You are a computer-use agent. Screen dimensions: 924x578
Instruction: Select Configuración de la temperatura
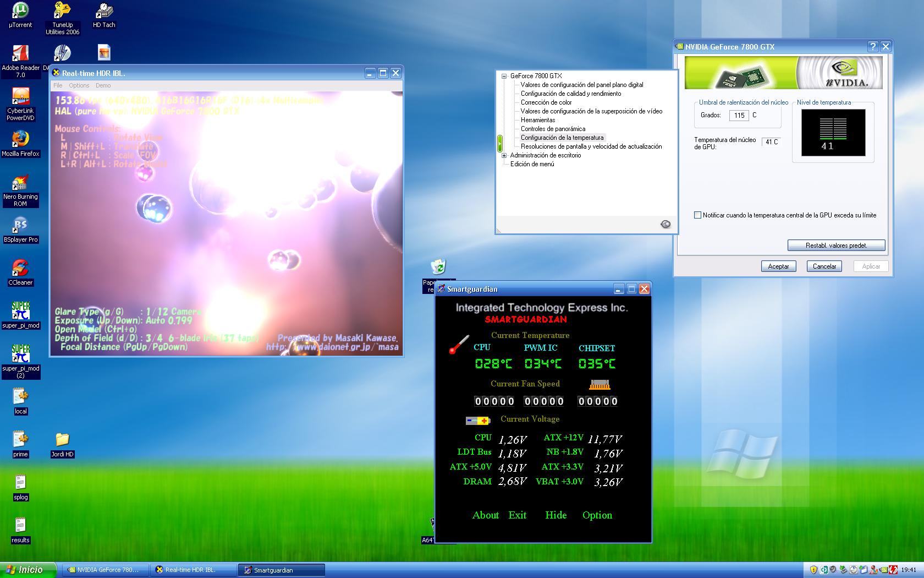tap(562, 138)
